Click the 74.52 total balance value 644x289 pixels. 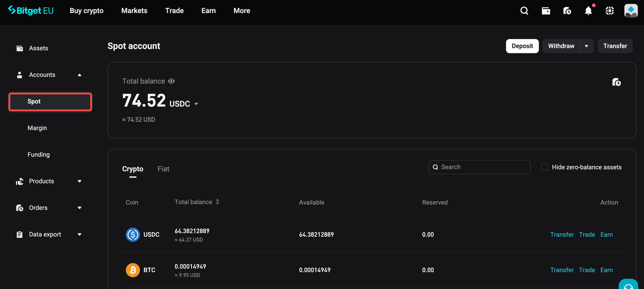click(x=144, y=101)
